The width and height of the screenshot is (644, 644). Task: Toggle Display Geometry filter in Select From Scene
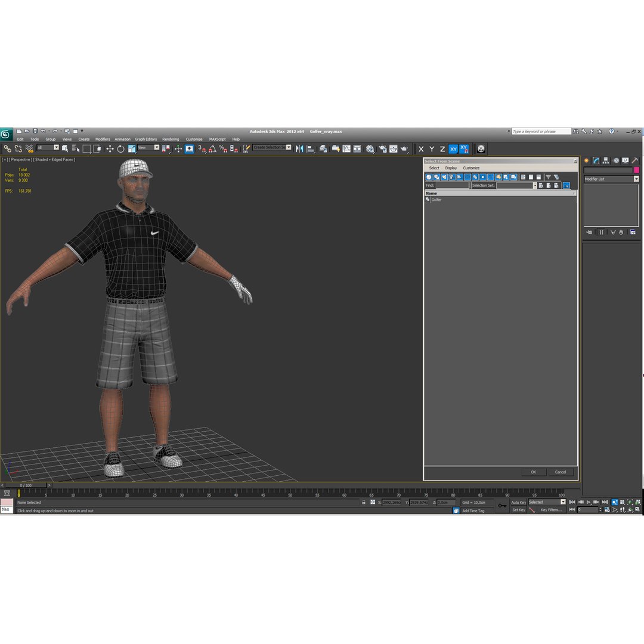point(429,177)
